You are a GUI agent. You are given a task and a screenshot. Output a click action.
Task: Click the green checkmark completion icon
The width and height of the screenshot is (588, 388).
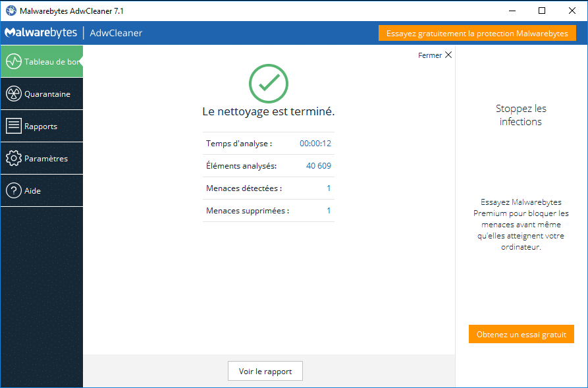269,83
